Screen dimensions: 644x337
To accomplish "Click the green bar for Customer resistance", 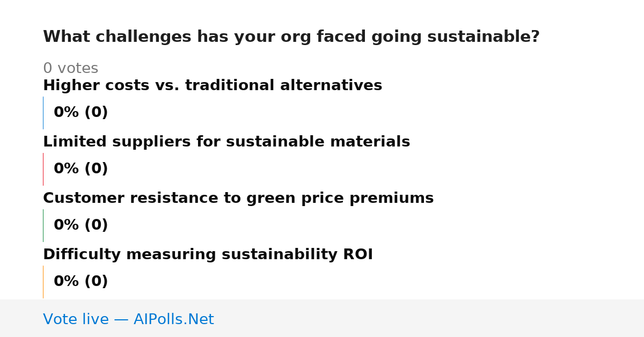I will 43,225.
